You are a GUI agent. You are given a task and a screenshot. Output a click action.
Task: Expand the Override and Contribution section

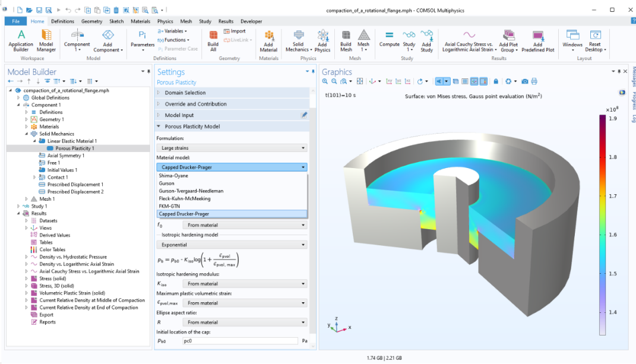tap(159, 104)
